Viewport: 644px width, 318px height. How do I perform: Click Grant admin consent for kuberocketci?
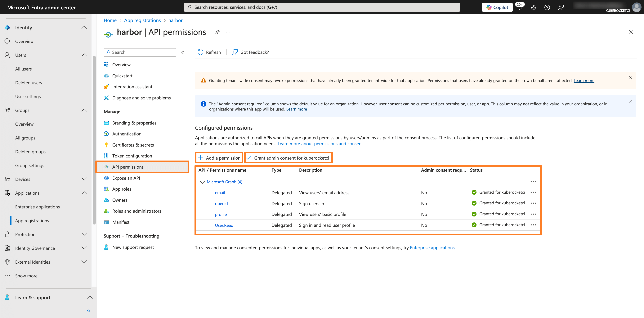288,158
